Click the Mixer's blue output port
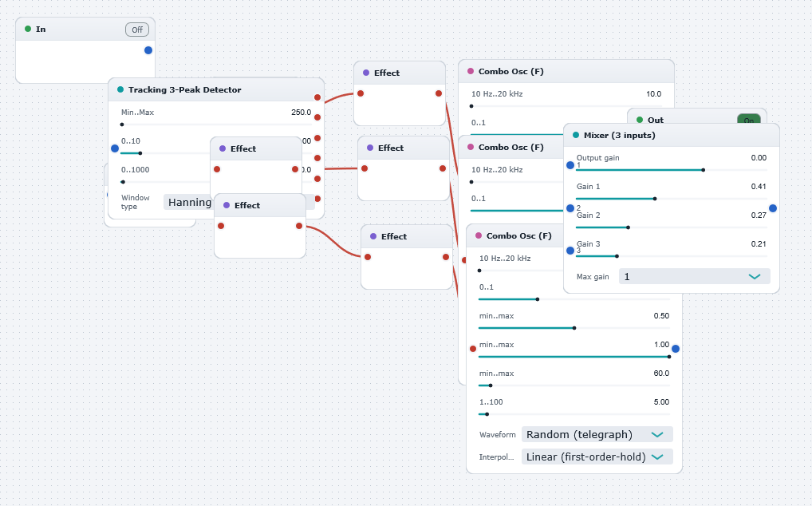 coord(773,208)
